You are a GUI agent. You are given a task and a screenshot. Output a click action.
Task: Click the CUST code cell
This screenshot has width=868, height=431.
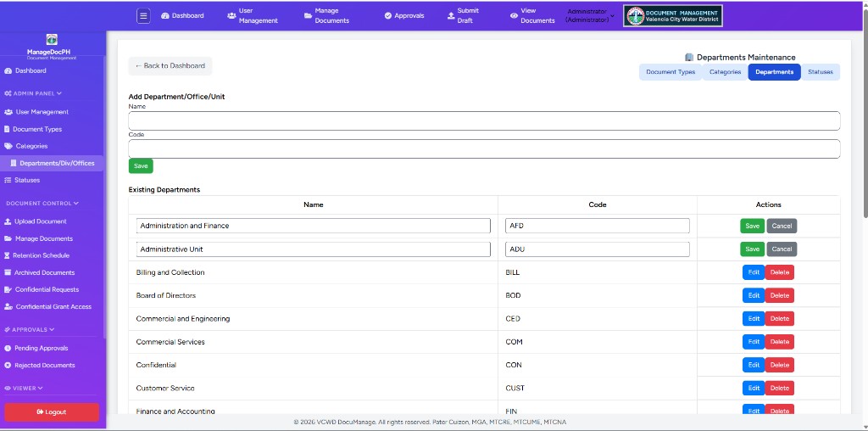click(x=598, y=389)
